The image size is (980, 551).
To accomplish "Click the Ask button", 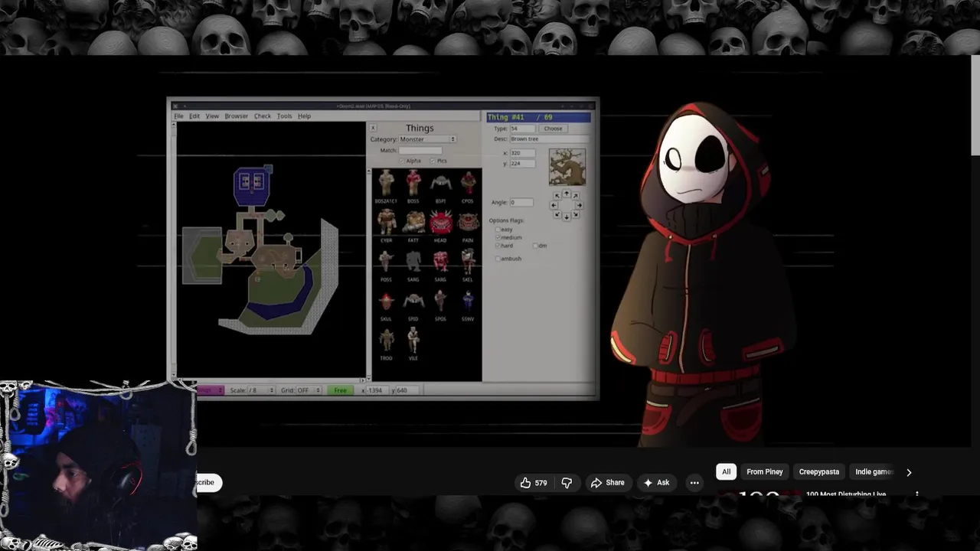I will [x=656, y=483].
